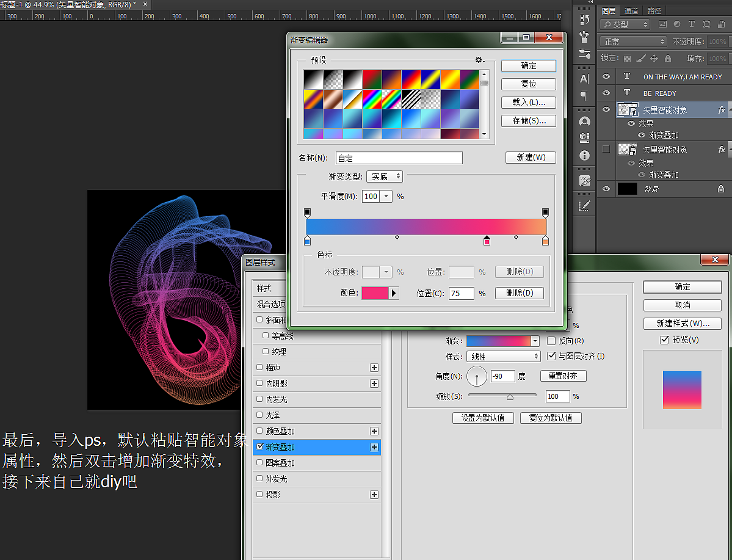The height and width of the screenshot is (560, 732).
Task: Click fx icon on selected smart object layer
Action: (x=722, y=110)
